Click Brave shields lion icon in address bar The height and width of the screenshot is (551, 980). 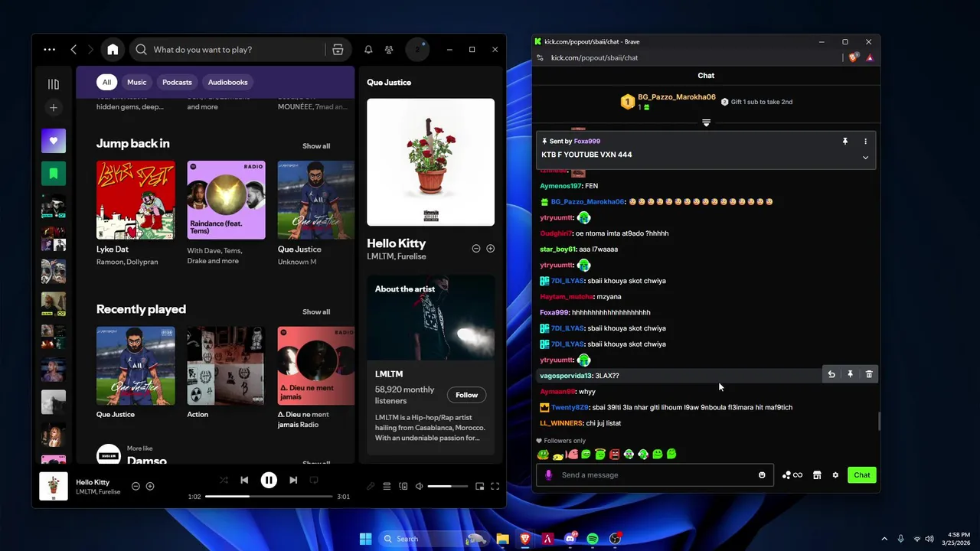(x=853, y=57)
